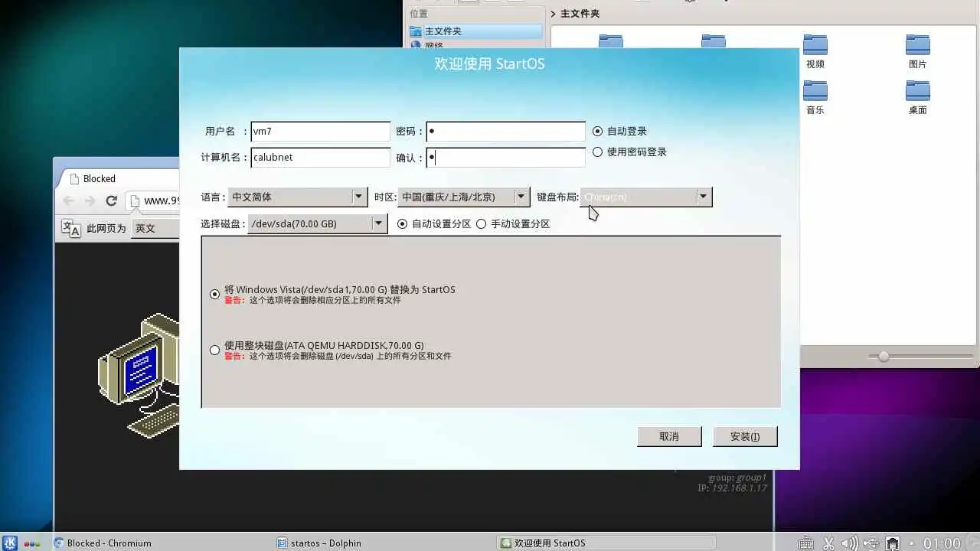Click the keyboard icon in system tray
The width and height of the screenshot is (980, 551).
805,543
